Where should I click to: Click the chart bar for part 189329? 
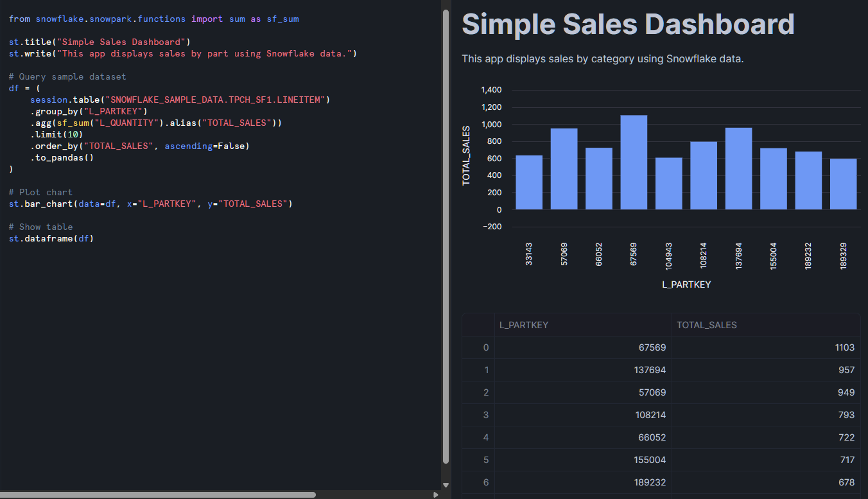coord(843,184)
